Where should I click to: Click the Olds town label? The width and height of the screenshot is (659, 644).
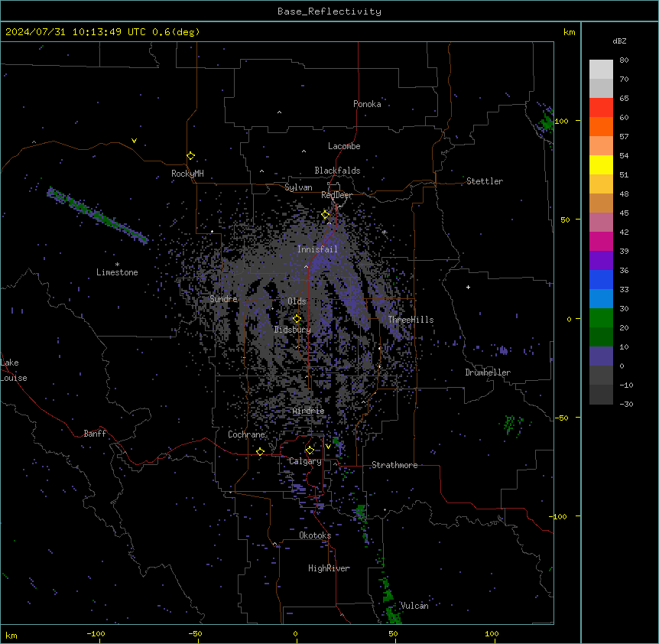(297, 301)
